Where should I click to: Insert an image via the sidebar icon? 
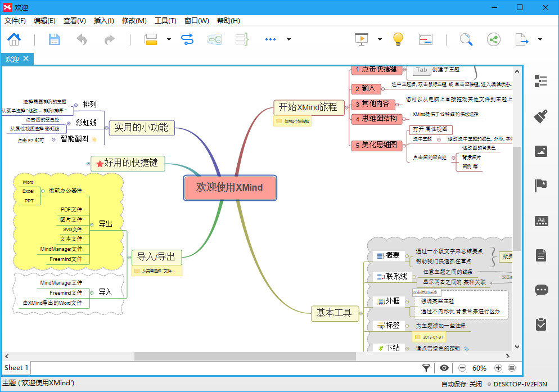540,151
